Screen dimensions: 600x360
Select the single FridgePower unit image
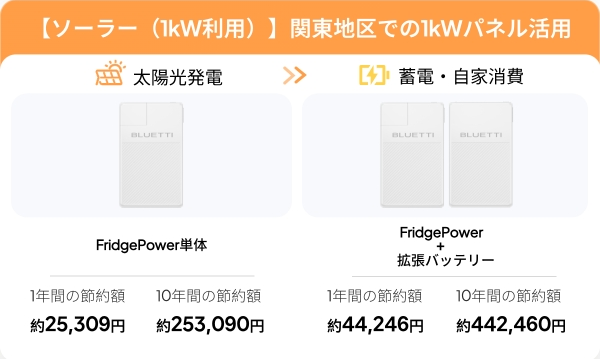pos(151,155)
